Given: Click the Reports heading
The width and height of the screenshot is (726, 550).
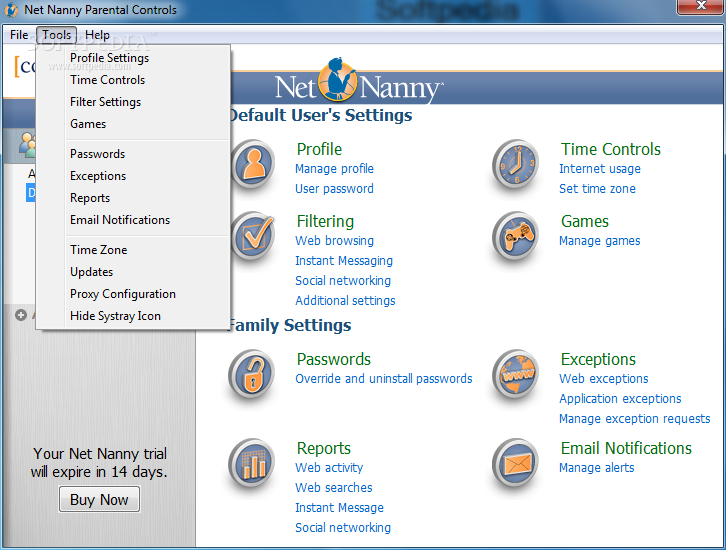Looking at the screenshot, I should point(324,448).
